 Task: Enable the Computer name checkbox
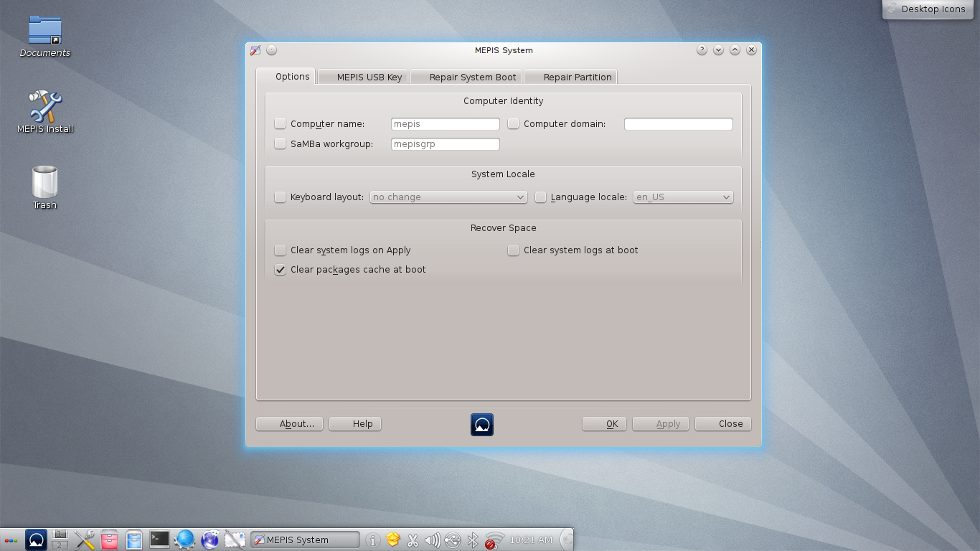click(281, 123)
